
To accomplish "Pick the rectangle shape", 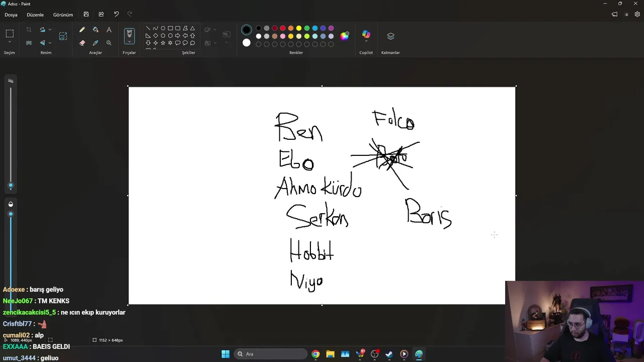I will pos(171,28).
